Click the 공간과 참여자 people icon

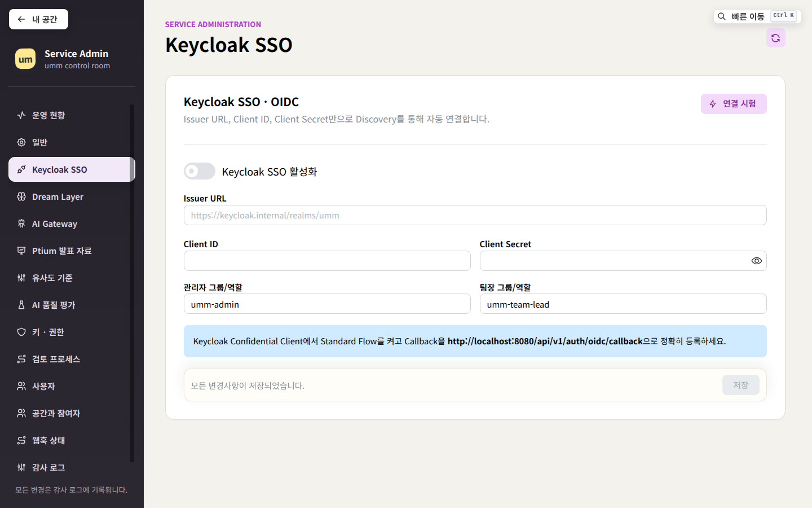pyautogui.click(x=21, y=413)
